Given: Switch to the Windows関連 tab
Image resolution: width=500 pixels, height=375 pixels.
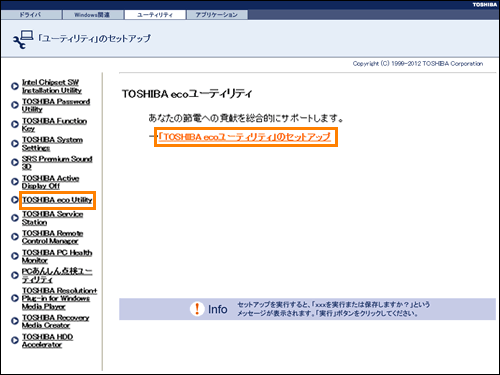Looking at the screenshot, I should click(x=93, y=15).
